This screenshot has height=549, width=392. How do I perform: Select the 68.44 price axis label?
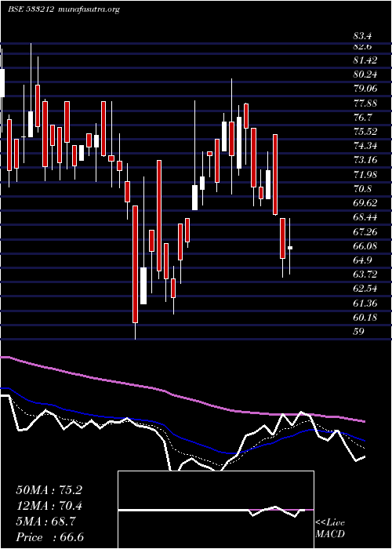365,217
